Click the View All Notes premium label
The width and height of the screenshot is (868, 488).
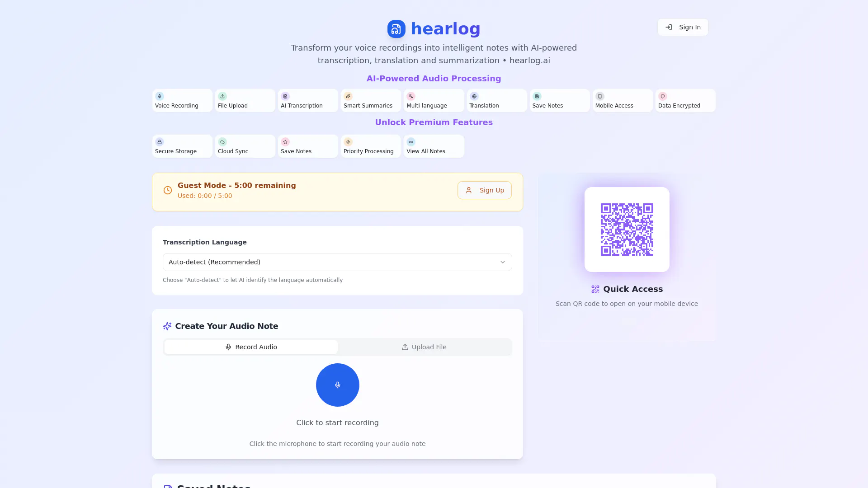click(426, 151)
